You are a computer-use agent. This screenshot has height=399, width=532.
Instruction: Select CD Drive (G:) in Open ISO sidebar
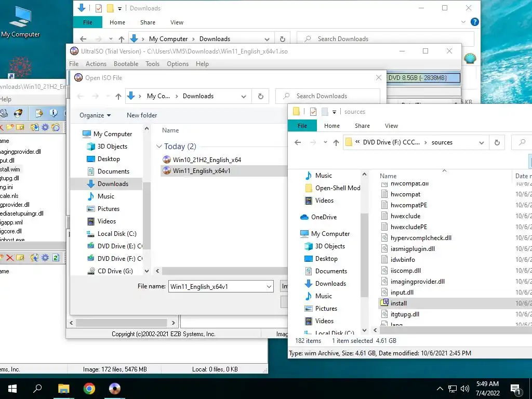tap(110, 271)
